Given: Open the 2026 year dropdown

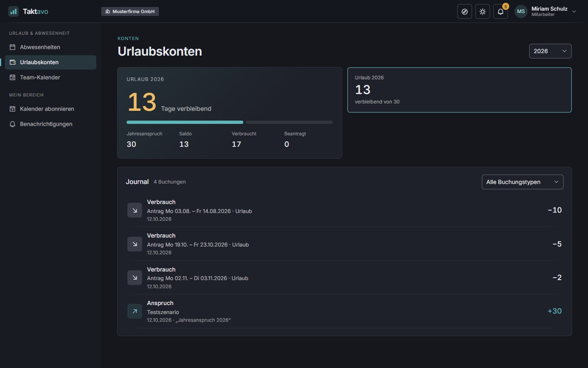Looking at the screenshot, I should tap(550, 51).
